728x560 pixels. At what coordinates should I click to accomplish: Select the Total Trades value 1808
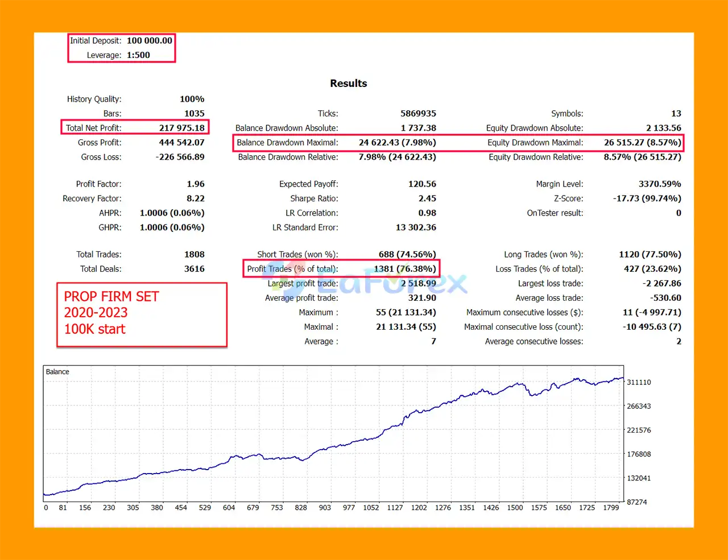tap(194, 255)
